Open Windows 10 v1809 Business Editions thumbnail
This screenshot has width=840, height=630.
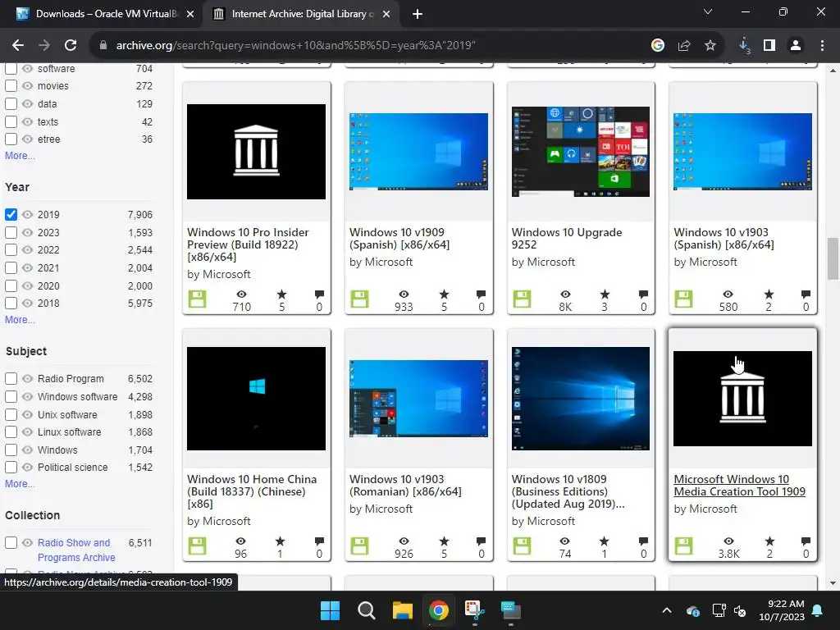[x=581, y=399]
